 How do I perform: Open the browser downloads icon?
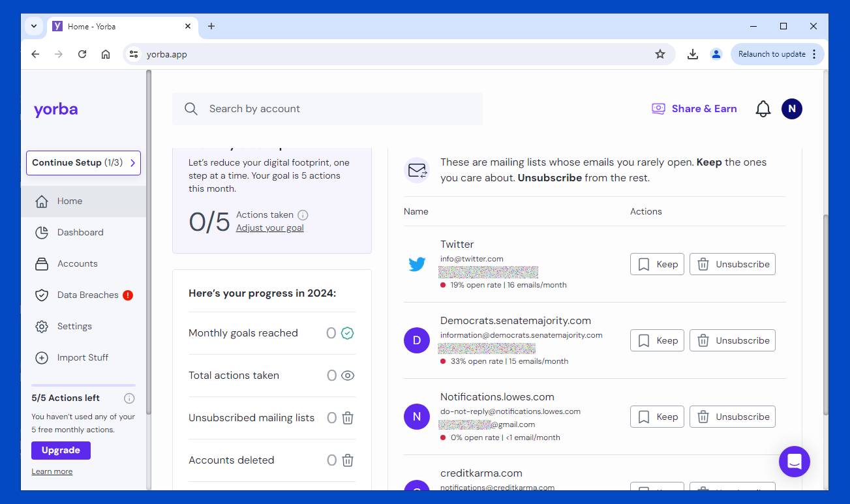tap(693, 54)
